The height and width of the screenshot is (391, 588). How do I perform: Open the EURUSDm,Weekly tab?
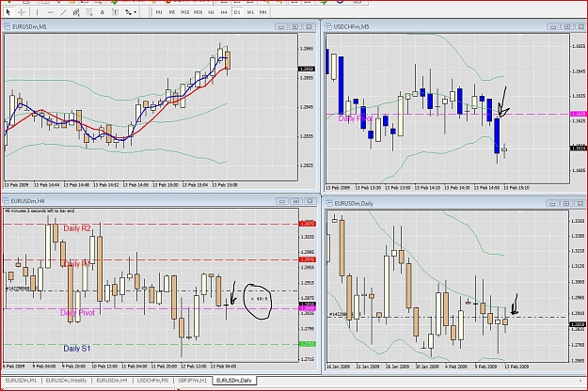click(66, 380)
